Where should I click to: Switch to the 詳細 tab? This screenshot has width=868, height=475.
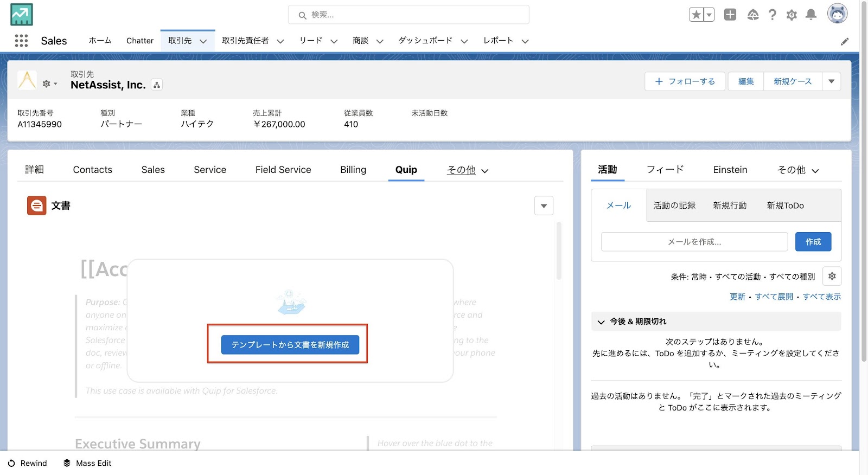pos(34,170)
